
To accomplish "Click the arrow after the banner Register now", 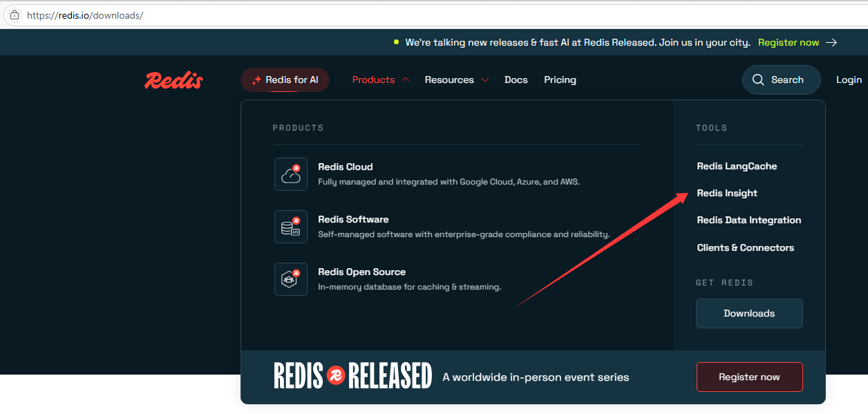I will coord(833,42).
